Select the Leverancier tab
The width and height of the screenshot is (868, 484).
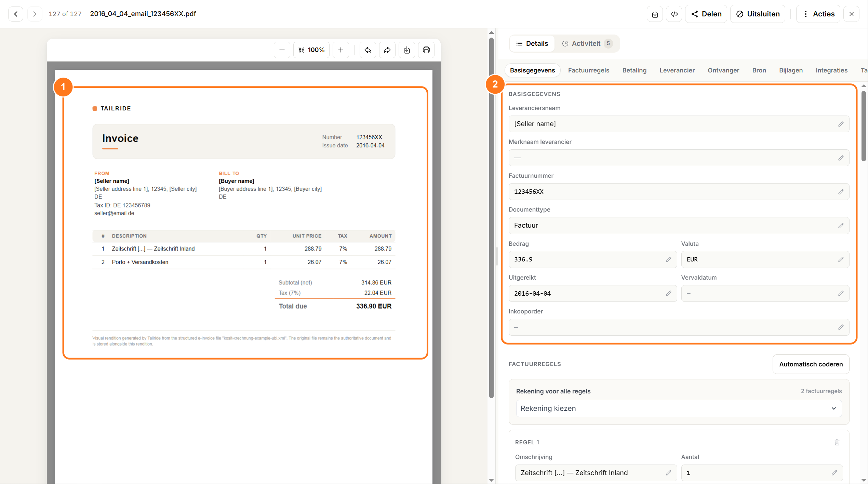(x=677, y=70)
